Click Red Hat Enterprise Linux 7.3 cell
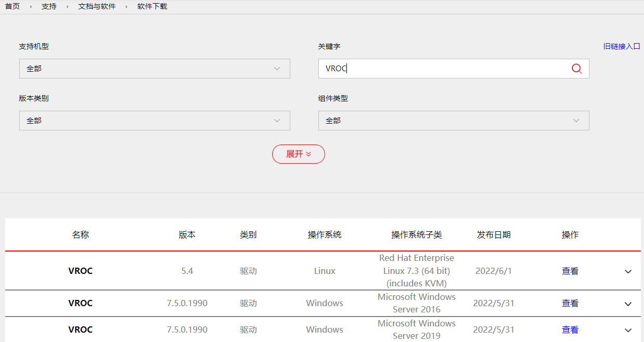The image size is (644, 342). 417,271
